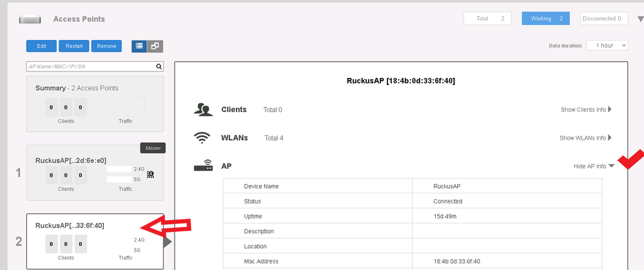Click the icon beside the Master AP's traffic bars
Viewport: 644px width, 270px height.
click(x=150, y=174)
